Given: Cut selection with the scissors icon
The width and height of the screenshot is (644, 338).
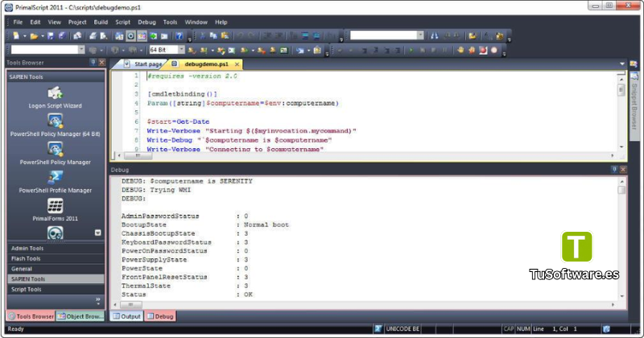Looking at the screenshot, I should [203, 36].
